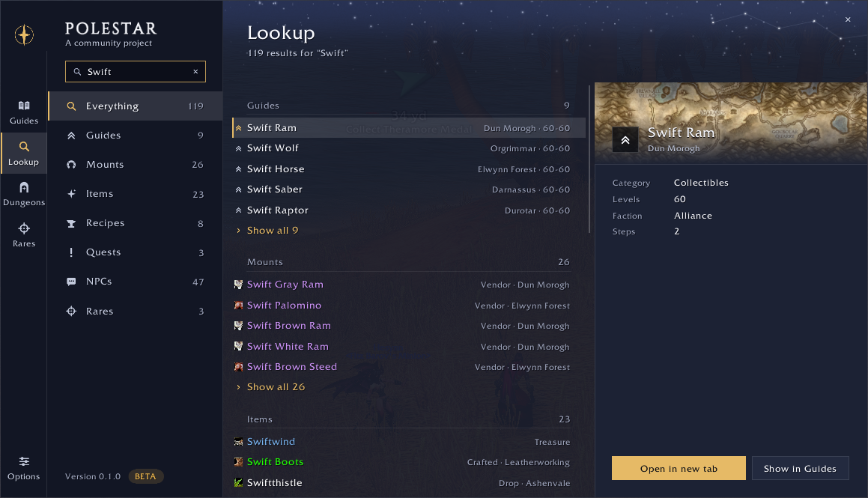Select the Swift Raptor guide result
The height and width of the screenshot is (498, 868).
408,210
